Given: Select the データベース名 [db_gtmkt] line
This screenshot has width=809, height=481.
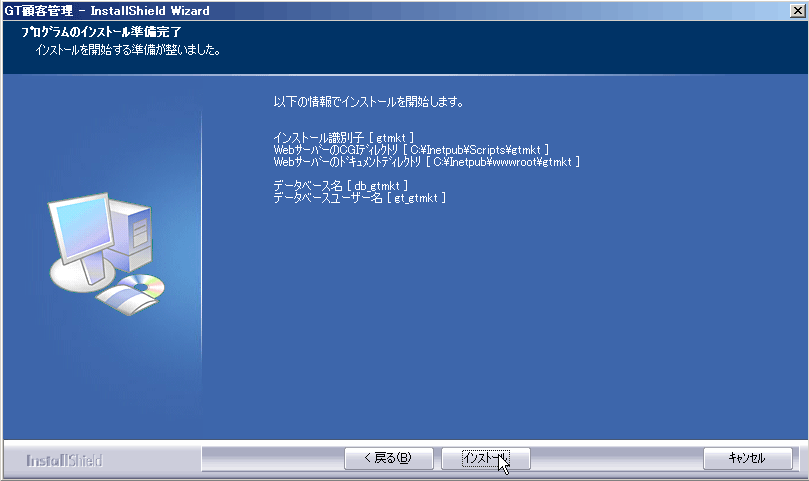Looking at the screenshot, I should coord(341,185).
